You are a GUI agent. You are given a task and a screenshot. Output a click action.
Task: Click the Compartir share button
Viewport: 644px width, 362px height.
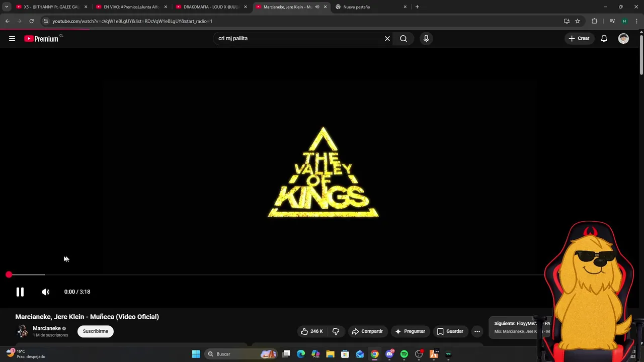(x=367, y=331)
